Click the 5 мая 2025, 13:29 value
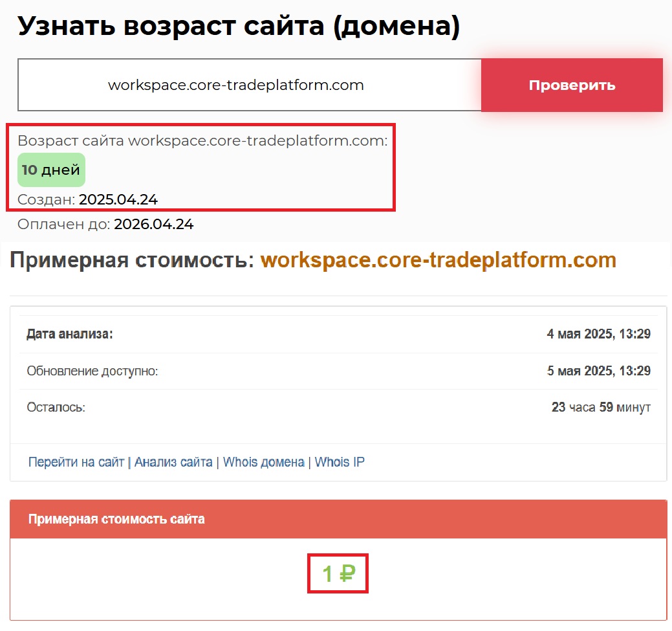Screen dimensions: 672x631 (598, 371)
